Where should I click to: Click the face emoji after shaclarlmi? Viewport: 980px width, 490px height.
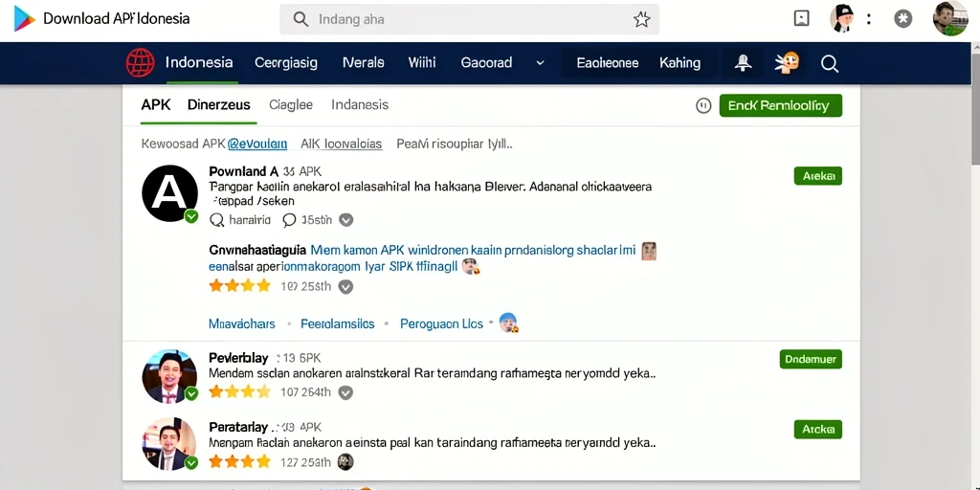(x=649, y=252)
